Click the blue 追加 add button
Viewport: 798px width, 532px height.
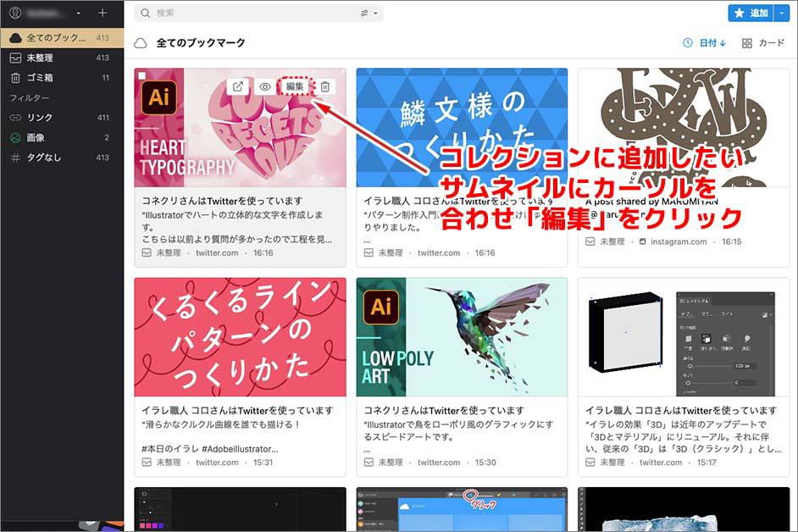pyautogui.click(x=750, y=13)
